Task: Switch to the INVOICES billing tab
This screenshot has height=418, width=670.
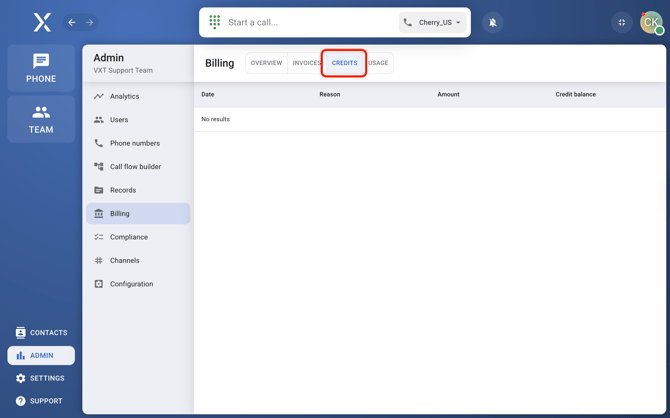Action: click(306, 63)
